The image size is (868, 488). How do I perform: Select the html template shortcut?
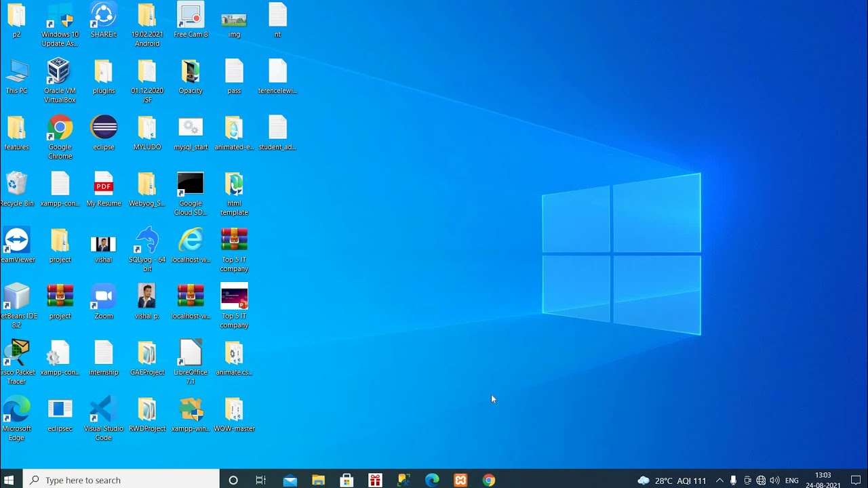(x=234, y=184)
